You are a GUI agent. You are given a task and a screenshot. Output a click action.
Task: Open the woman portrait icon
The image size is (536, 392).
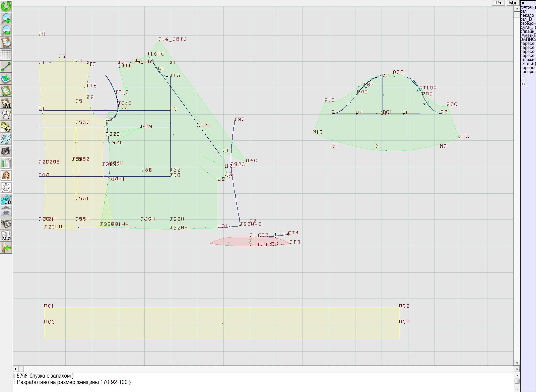[x=6, y=175]
